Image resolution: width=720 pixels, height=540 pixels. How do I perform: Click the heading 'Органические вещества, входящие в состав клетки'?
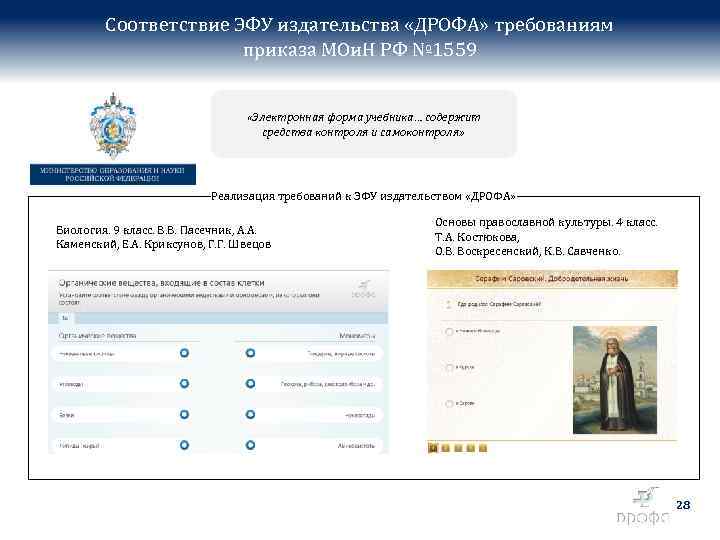(x=162, y=283)
